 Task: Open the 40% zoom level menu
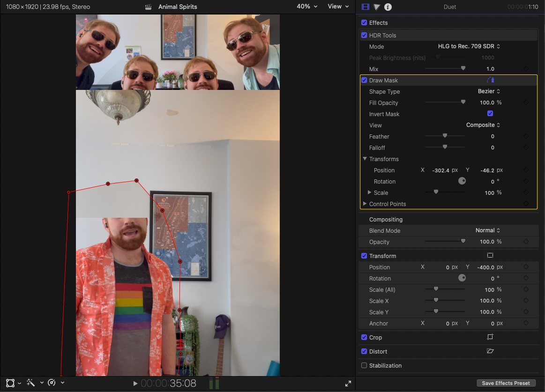(x=307, y=7)
